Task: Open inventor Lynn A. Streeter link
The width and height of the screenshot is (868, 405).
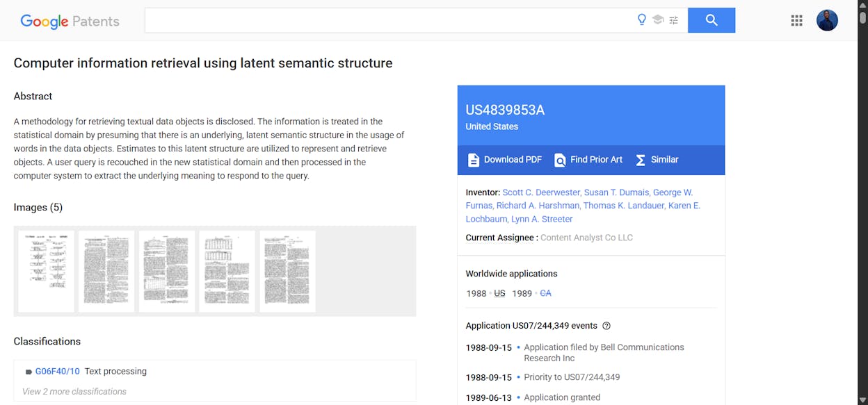Action: (x=542, y=219)
